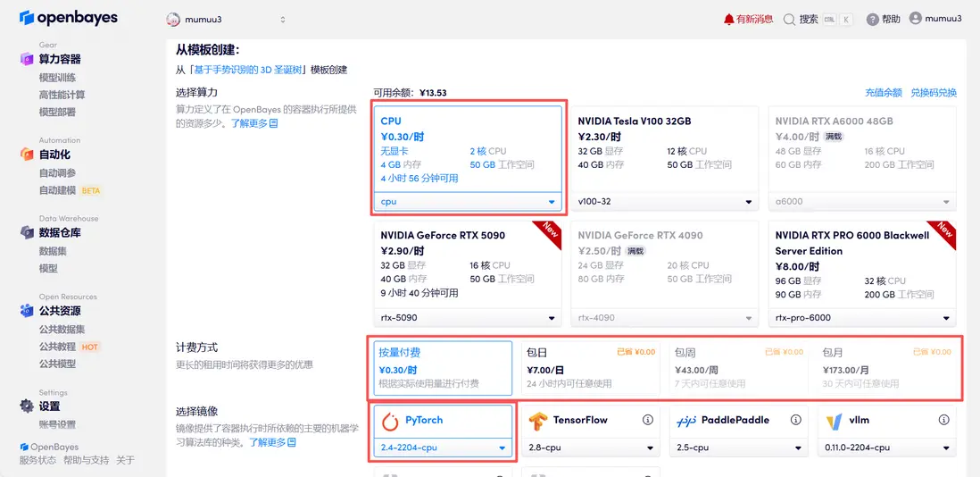Click the 有新消息 notification link
This screenshot has width=980, height=477.
point(754,20)
